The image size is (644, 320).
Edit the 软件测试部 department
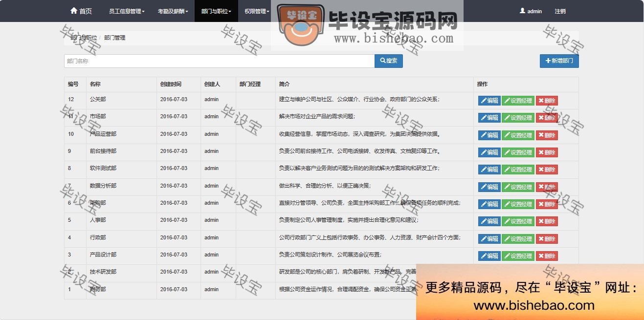(489, 170)
